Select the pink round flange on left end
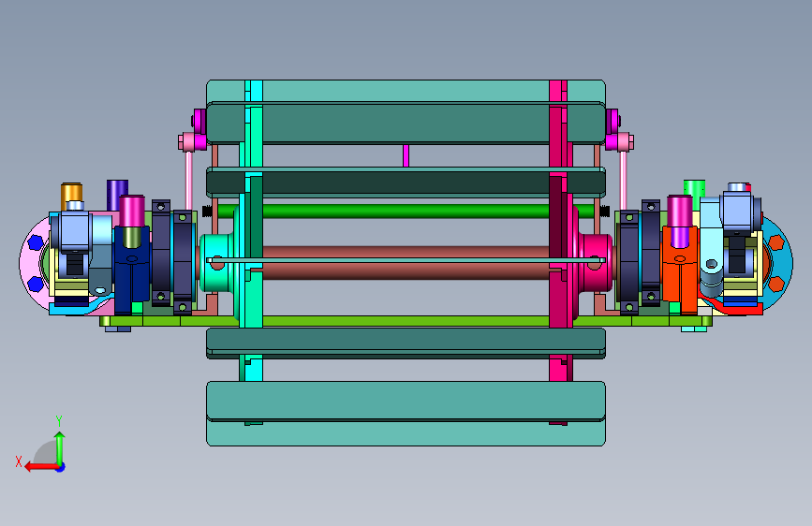The height and width of the screenshot is (526, 812). 33,264
